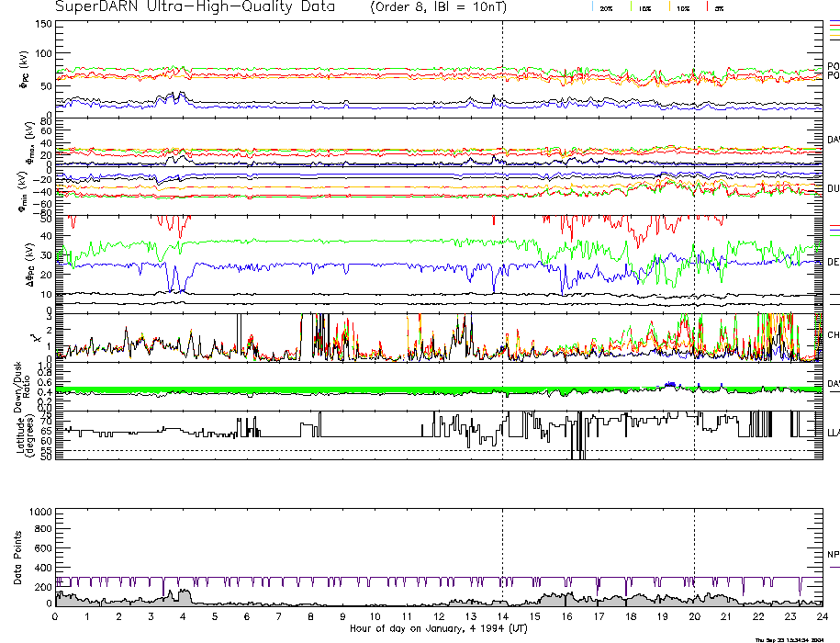This screenshot has height=643, width=840.
Task: Click the NP label beside bottom panel
Action: (x=833, y=555)
